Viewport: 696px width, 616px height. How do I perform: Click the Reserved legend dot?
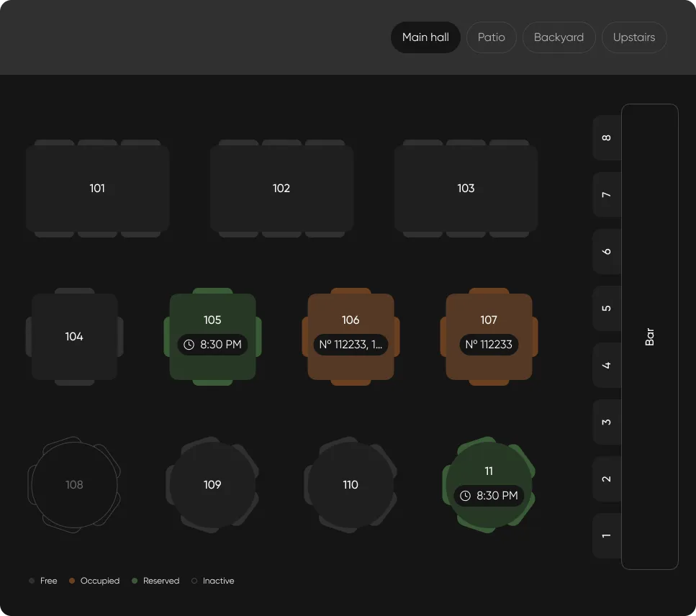pyautogui.click(x=135, y=581)
